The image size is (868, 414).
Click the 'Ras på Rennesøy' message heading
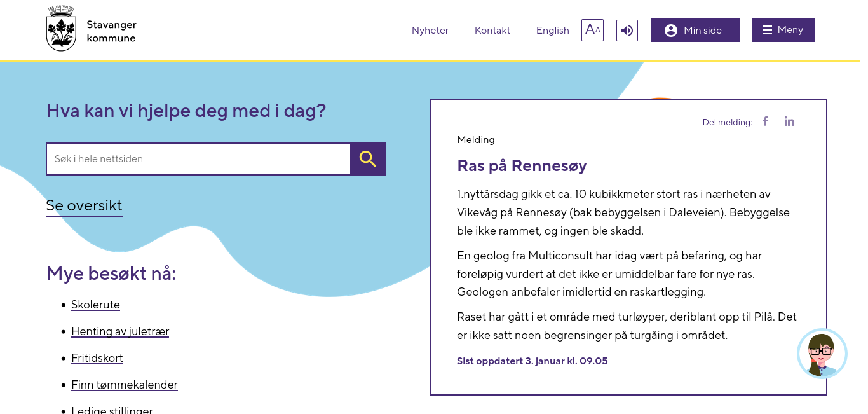click(522, 165)
